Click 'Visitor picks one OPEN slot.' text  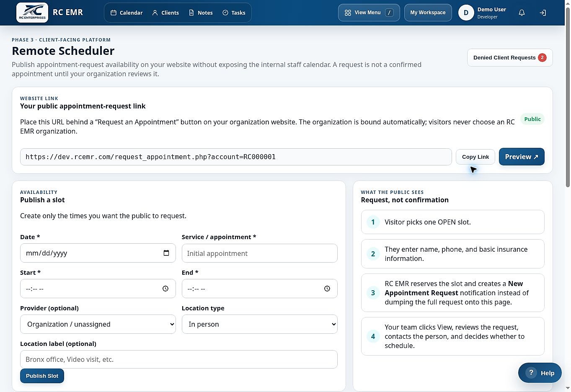428,222
